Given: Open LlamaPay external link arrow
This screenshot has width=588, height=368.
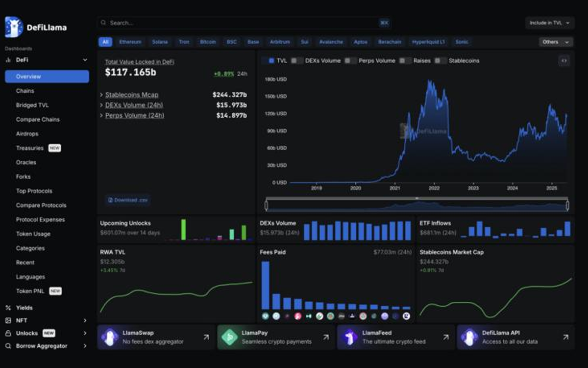Looking at the screenshot, I should tap(326, 337).
